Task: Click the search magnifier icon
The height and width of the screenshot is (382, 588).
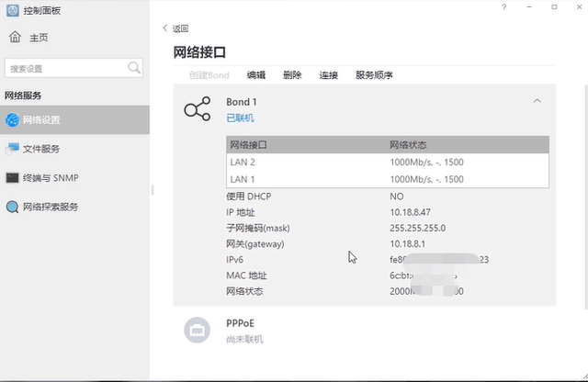Action: pyautogui.click(x=134, y=68)
